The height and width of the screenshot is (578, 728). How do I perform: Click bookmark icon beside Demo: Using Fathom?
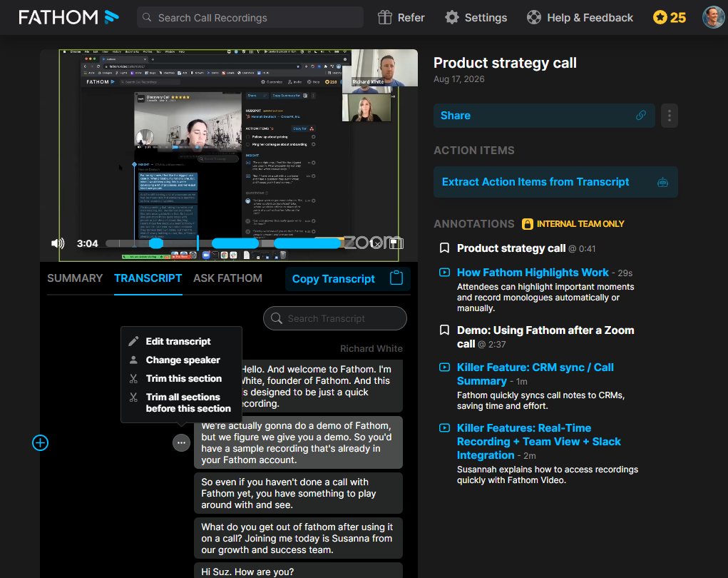point(444,330)
